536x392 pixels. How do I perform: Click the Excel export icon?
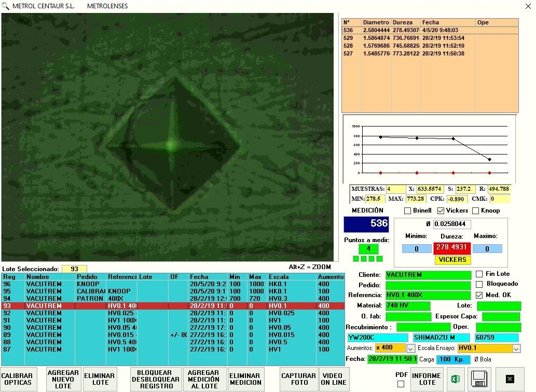point(456,380)
